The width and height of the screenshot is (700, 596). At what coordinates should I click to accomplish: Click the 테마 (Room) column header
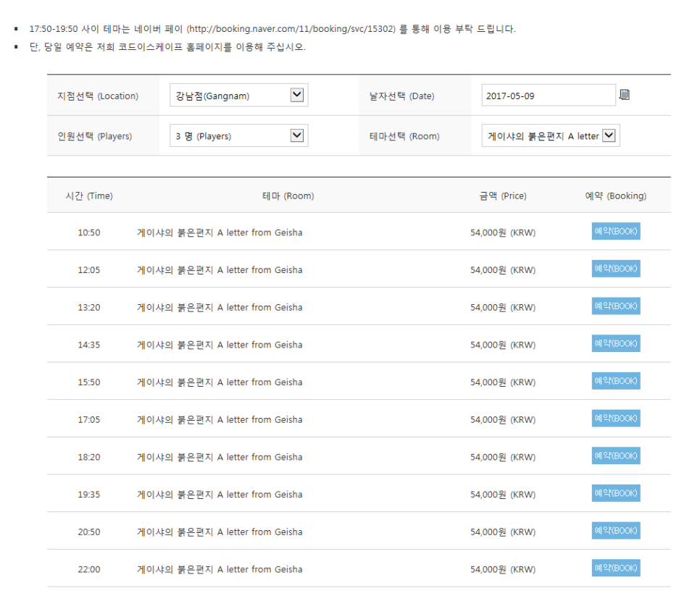coord(288,196)
